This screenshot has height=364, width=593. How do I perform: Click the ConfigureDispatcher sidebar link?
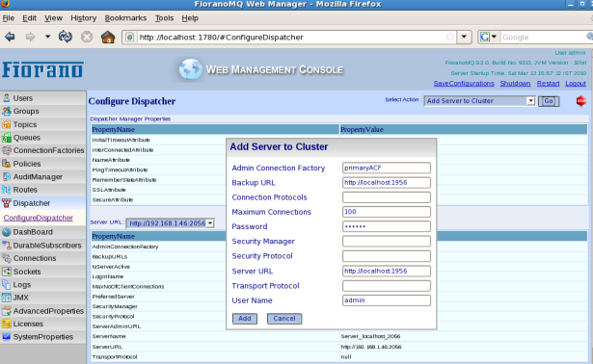click(39, 218)
